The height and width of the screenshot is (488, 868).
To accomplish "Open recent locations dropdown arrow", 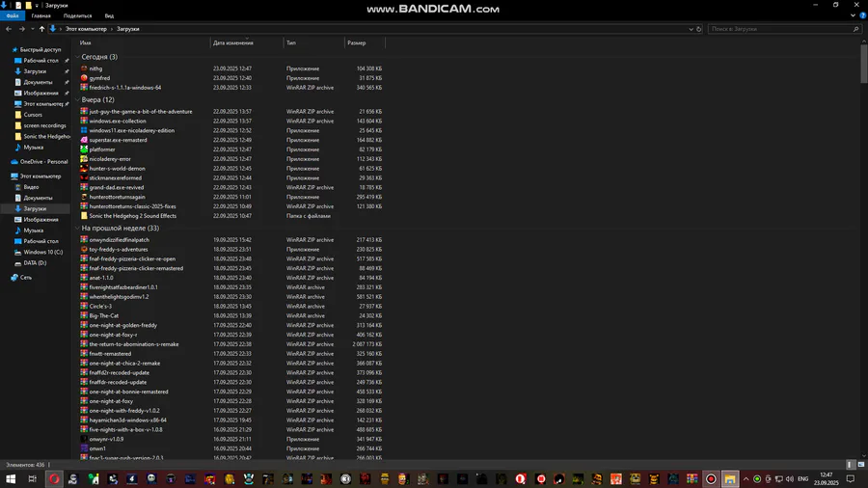I will pyautogui.click(x=32, y=29).
